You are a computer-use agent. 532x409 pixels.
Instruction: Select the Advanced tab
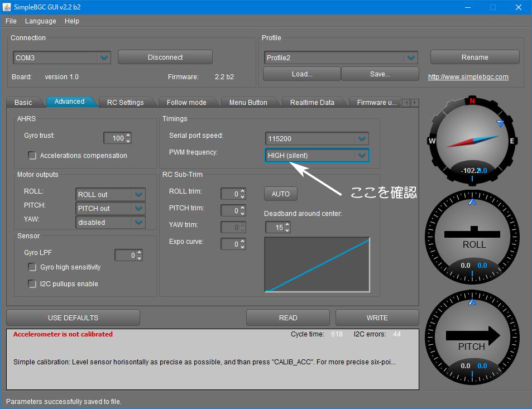(x=70, y=102)
